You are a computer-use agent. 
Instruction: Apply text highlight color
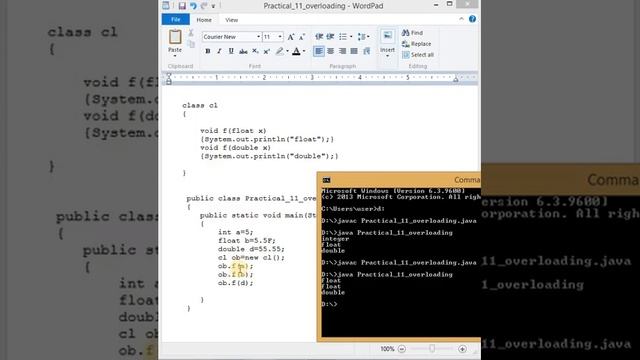(x=280, y=51)
